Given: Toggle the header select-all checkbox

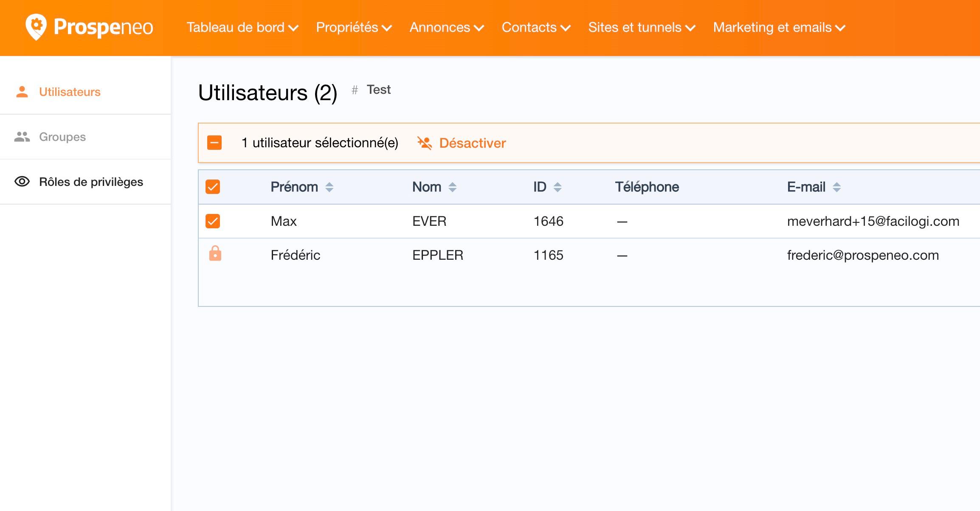Looking at the screenshot, I should (213, 187).
